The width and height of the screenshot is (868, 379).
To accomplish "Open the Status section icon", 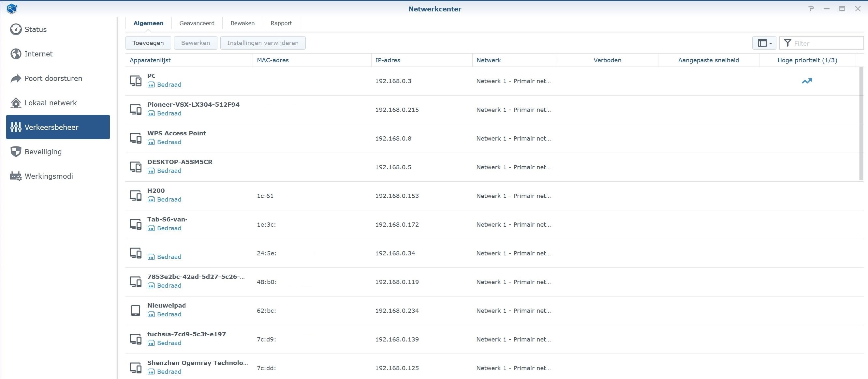I will coord(16,29).
